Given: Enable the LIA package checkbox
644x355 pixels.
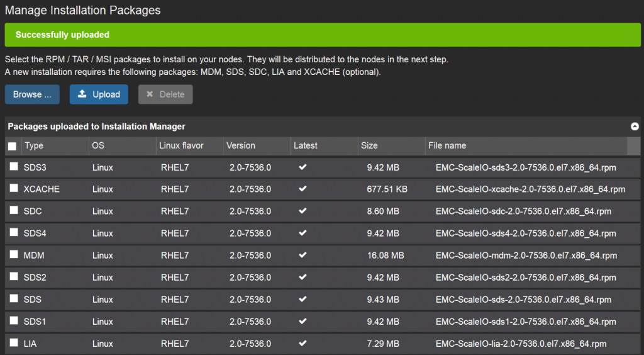Looking at the screenshot, I should pyautogui.click(x=14, y=342).
